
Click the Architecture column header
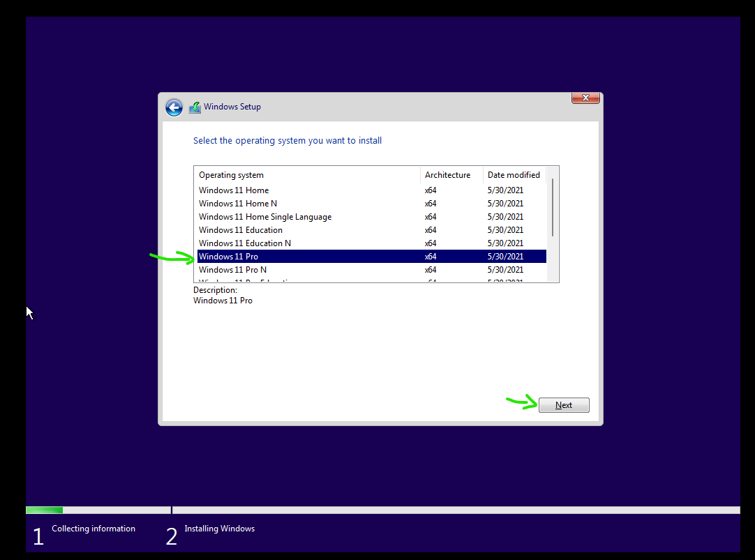click(x=451, y=175)
